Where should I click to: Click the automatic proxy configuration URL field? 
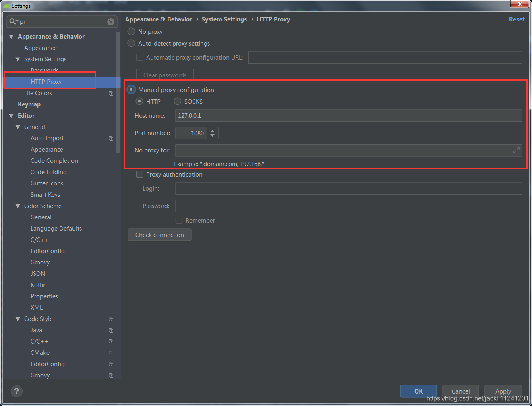click(x=385, y=58)
